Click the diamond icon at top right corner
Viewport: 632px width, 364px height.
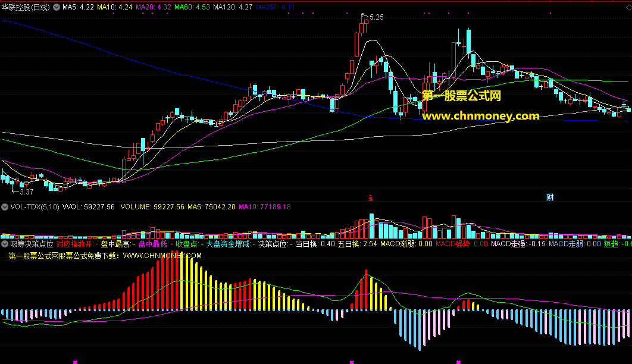[629, 7]
